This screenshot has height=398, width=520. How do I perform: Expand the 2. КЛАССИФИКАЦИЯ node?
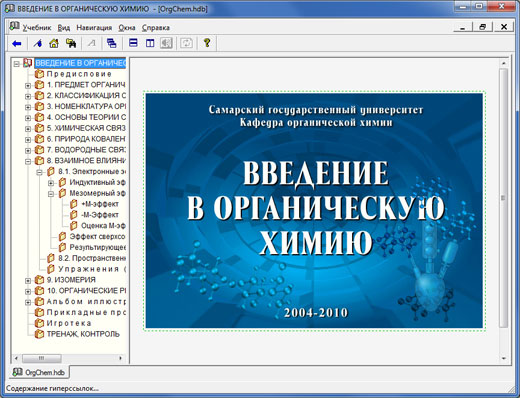[28, 96]
